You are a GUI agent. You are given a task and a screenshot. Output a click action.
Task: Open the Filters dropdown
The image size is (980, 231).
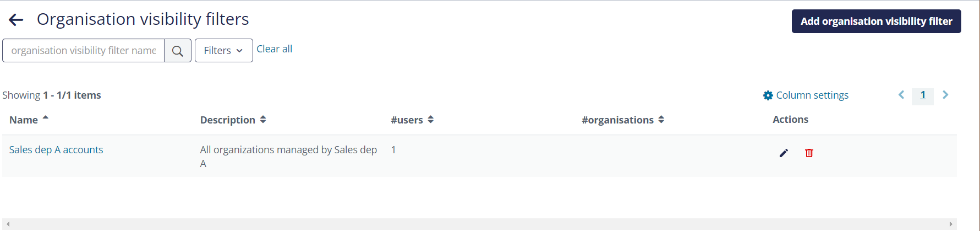pyautogui.click(x=223, y=51)
